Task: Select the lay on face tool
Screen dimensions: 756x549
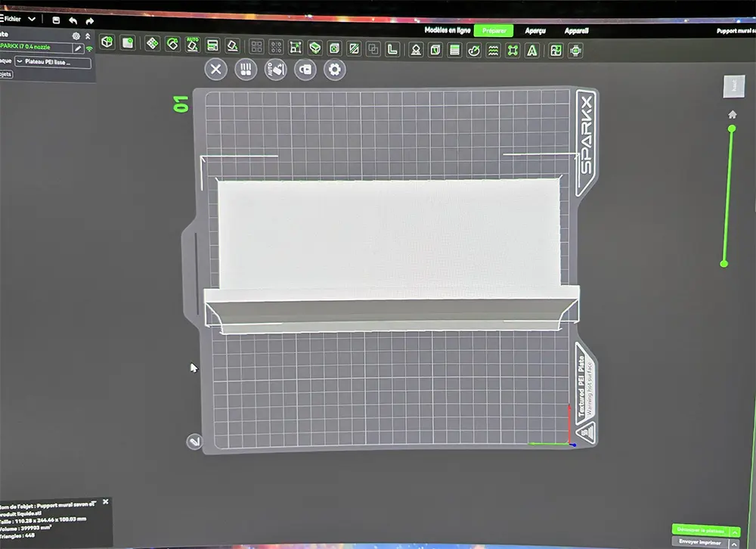Action: 232,46
